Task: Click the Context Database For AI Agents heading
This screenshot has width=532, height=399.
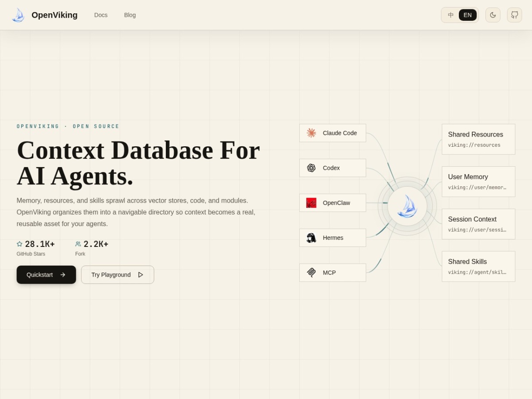Action: point(138,163)
